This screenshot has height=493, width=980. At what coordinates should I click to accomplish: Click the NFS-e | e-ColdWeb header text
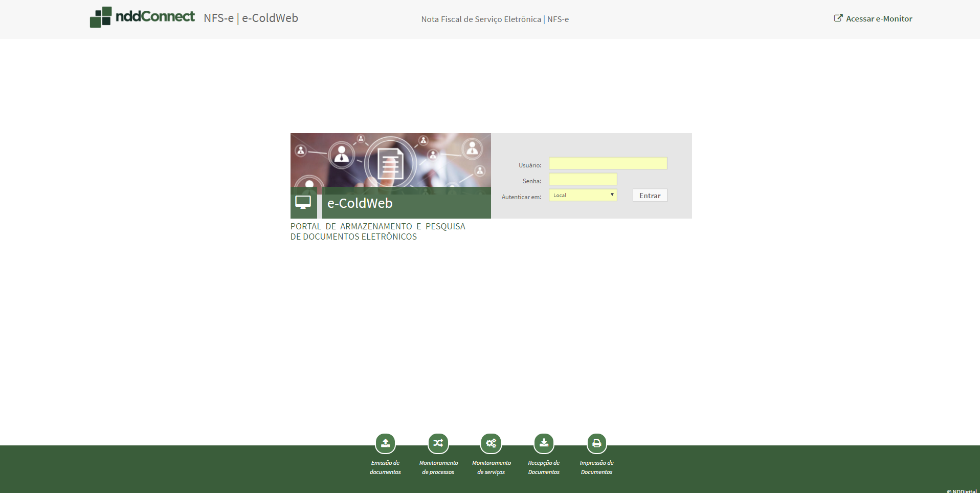click(251, 18)
